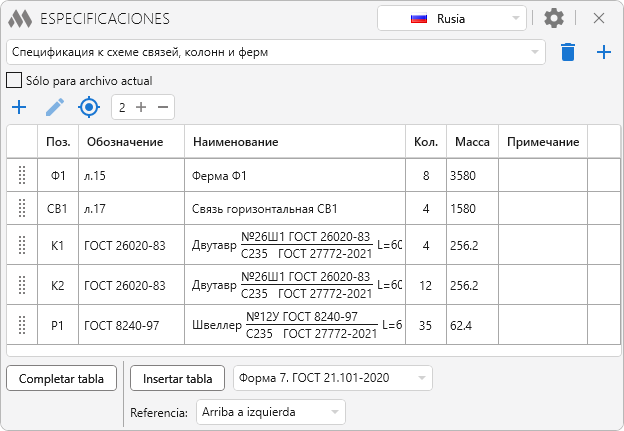Increase the number stepper with plus
Viewport: 624px width, 431px height.
coord(141,107)
